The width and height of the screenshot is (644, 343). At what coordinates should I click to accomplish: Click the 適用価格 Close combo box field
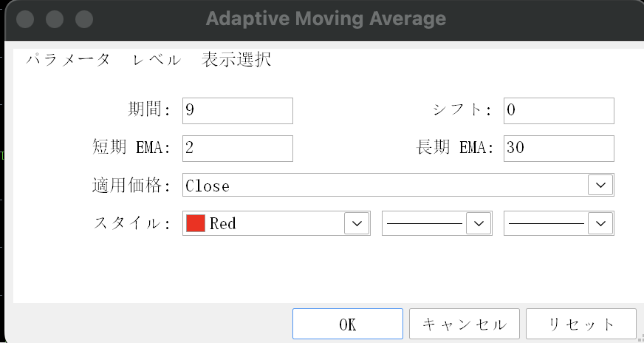(x=384, y=186)
